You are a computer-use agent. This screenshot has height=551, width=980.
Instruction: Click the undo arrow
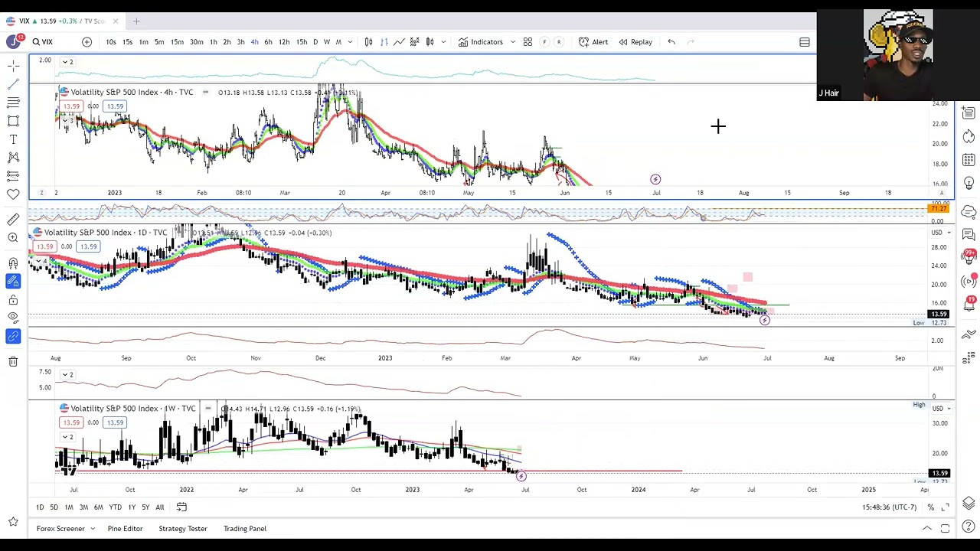[671, 42]
